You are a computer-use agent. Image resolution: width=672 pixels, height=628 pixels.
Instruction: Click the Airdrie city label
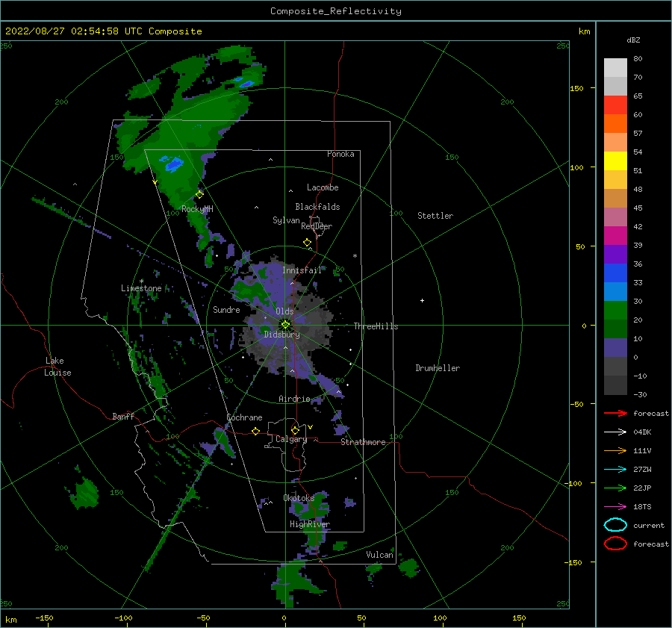(x=294, y=399)
